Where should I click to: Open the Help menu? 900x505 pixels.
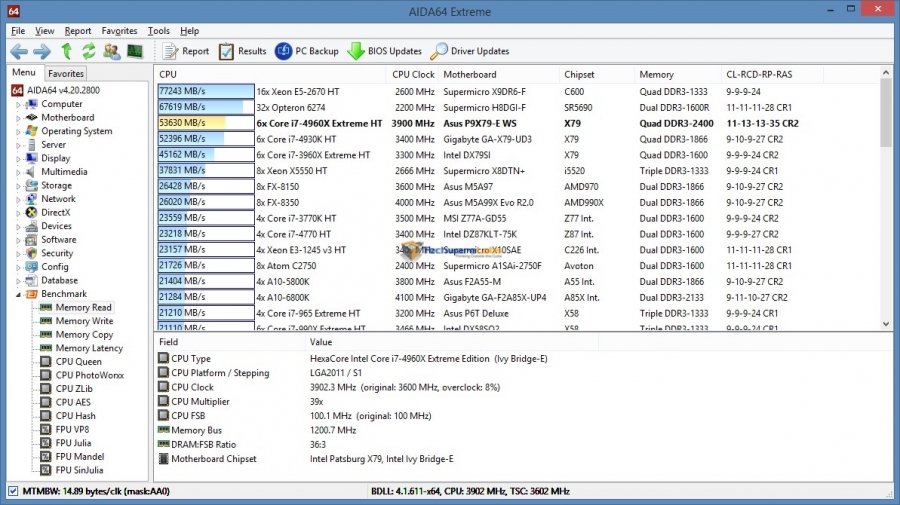(x=189, y=31)
